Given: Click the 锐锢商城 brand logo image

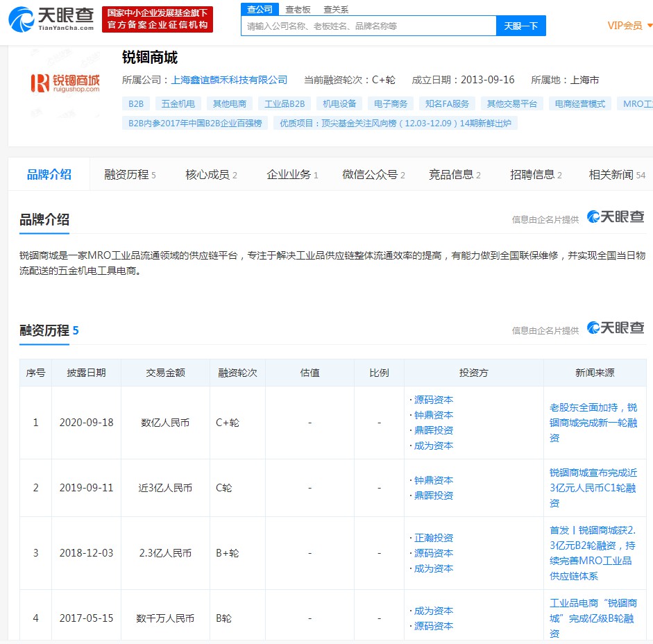Looking at the screenshot, I should coord(65,83).
